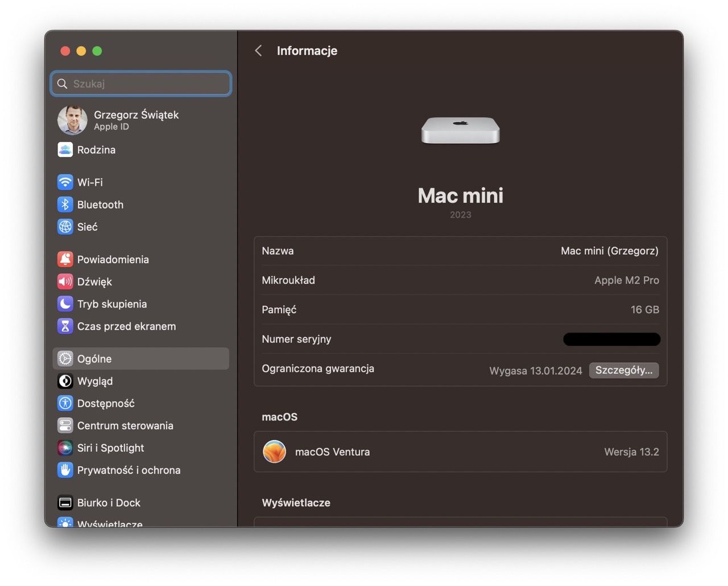Click the Mikroukład row label
Screen dimensions: 728x586
(x=288, y=280)
